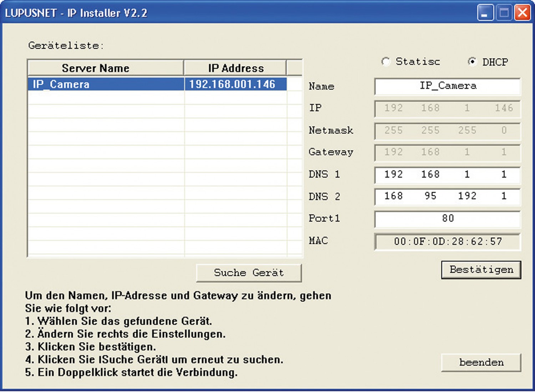Click first octet 192 of DNS 1
Image resolution: width=535 pixels, height=392 pixels.
point(393,174)
